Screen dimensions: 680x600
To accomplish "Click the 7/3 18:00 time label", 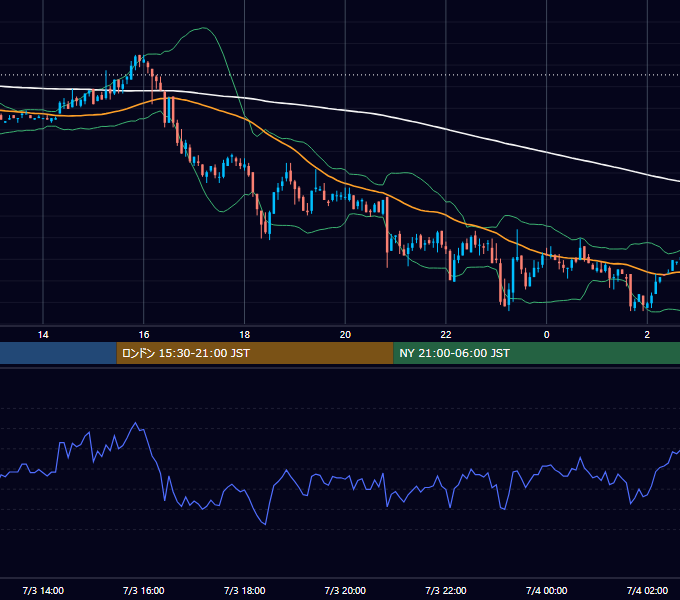I will [245, 590].
